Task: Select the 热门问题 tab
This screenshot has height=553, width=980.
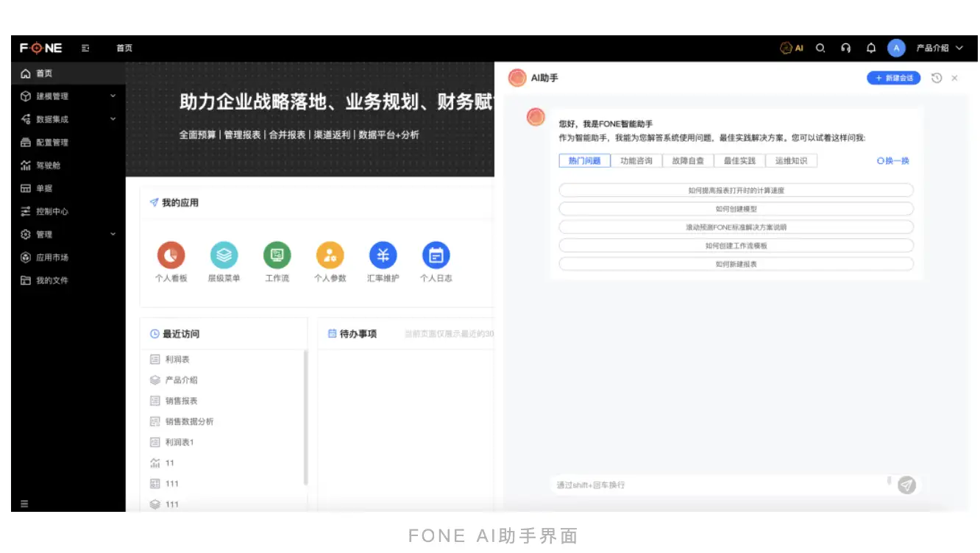Action: coord(585,161)
